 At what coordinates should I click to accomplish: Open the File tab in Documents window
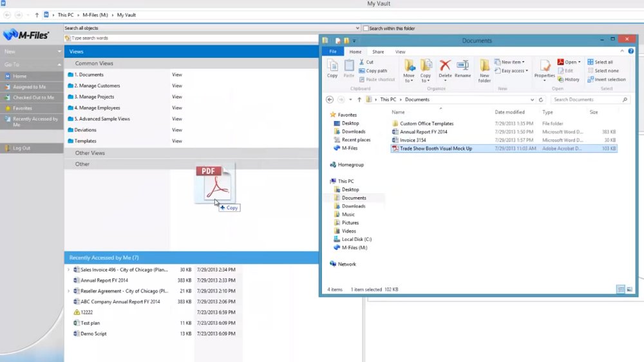(333, 52)
